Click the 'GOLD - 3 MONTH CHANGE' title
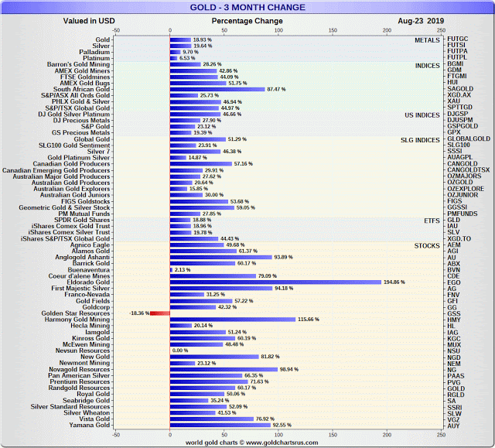 [x=247, y=7]
